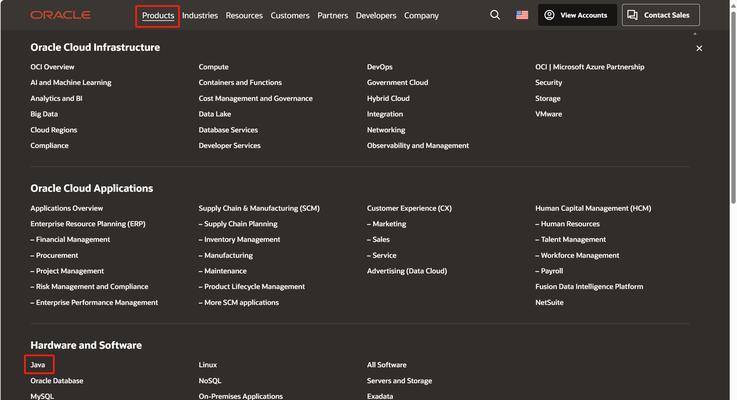The height and width of the screenshot is (400, 737).
Task: Open the Company menu
Action: [x=421, y=16]
